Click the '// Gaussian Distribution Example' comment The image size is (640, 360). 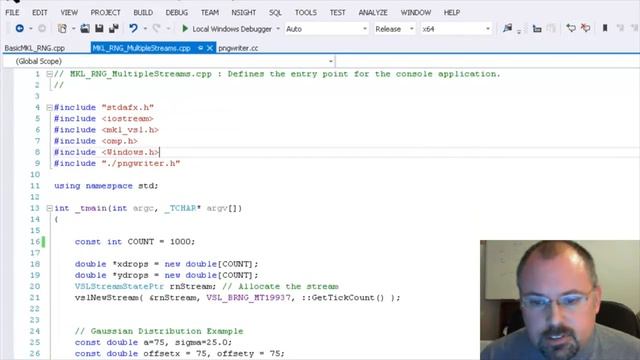click(x=159, y=331)
